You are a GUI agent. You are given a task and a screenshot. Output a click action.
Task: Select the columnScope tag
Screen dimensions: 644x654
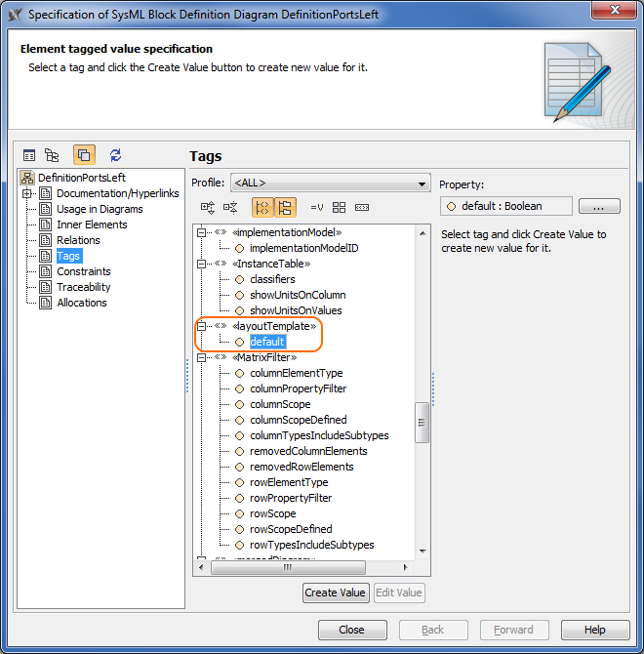(x=280, y=404)
